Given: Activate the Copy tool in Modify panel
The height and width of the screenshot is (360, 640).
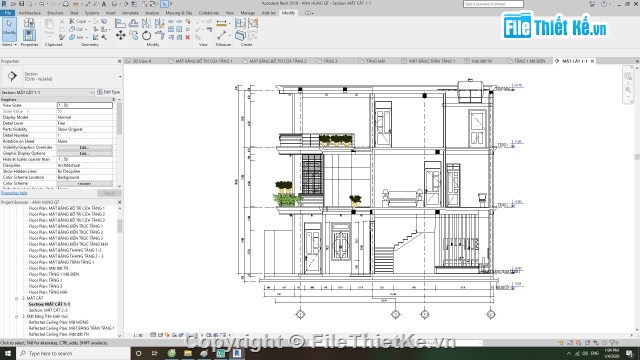Looking at the screenshot, I should [133, 36].
